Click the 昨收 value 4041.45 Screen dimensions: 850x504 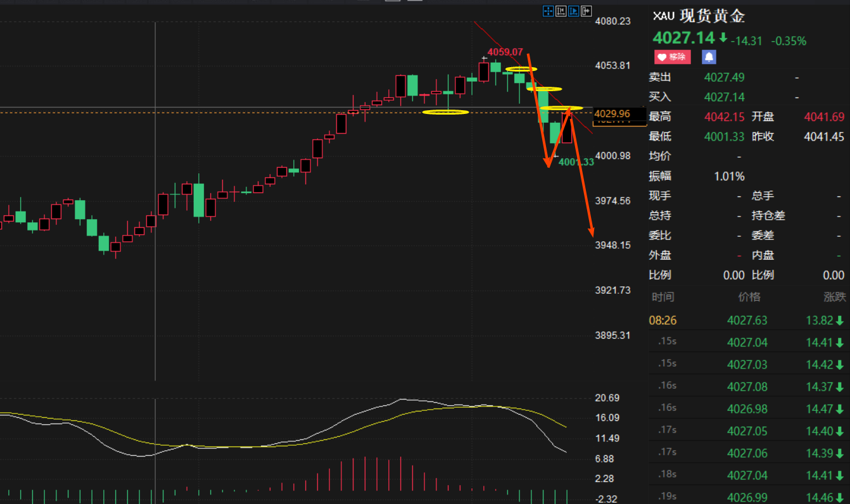click(x=824, y=136)
